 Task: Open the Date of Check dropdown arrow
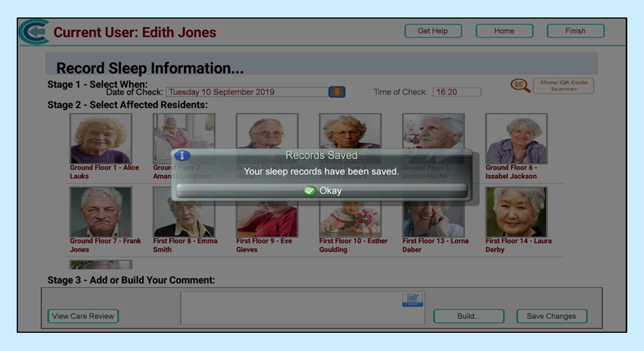337,92
